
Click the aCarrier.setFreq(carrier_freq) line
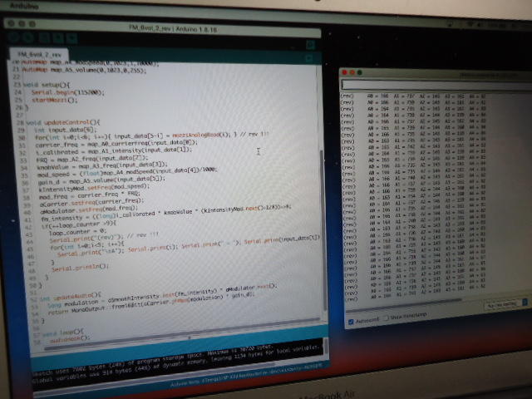(92, 203)
